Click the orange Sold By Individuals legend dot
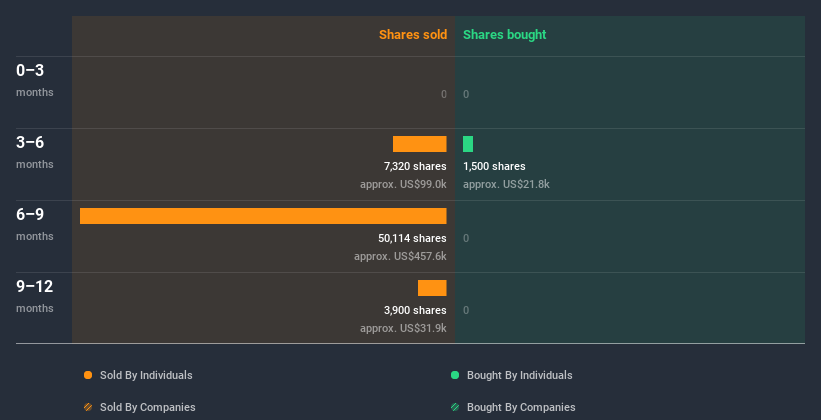Viewport: 821px width, 420px height. point(88,375)
